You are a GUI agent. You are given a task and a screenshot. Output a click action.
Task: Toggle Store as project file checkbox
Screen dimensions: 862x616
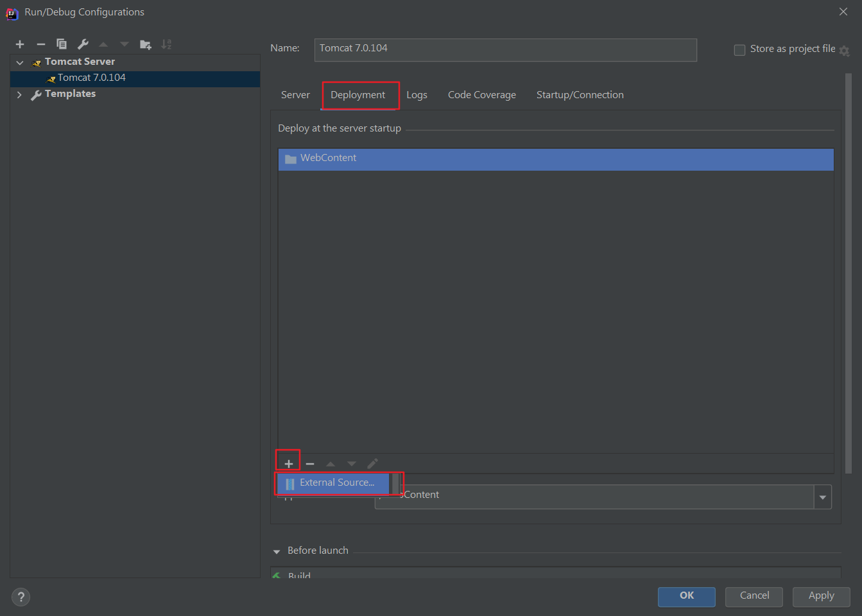739,49
